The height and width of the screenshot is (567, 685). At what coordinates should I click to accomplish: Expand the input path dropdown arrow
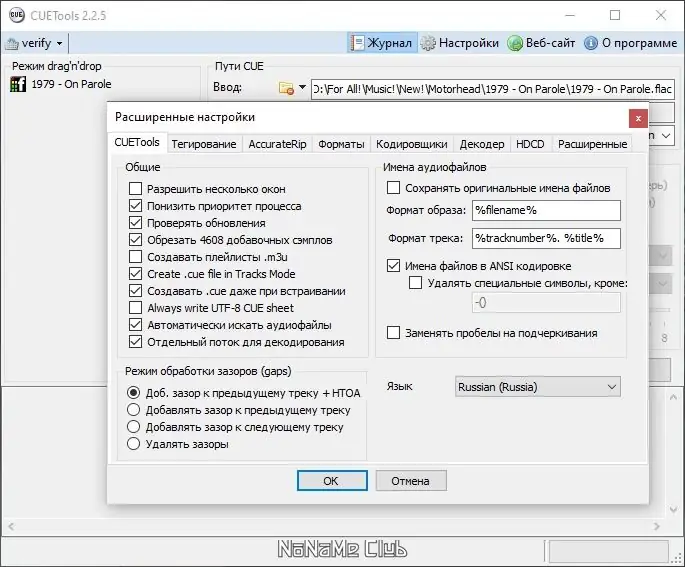tap(302, 87)
